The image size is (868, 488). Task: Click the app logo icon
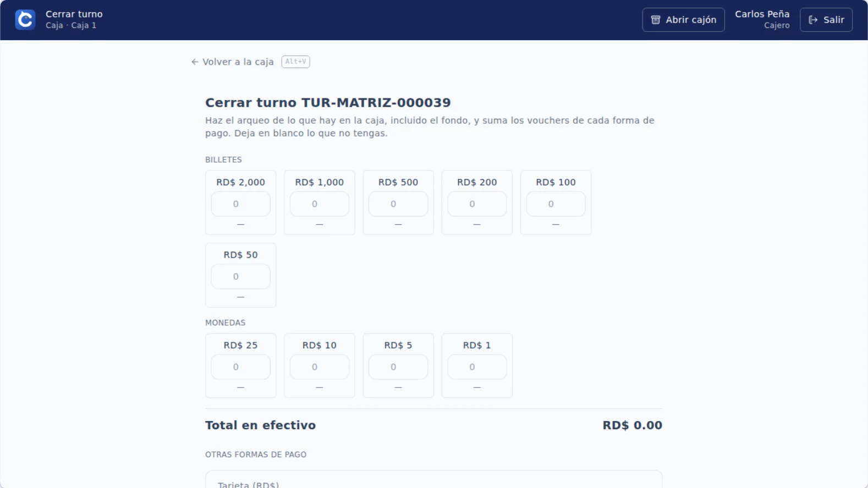25,20
